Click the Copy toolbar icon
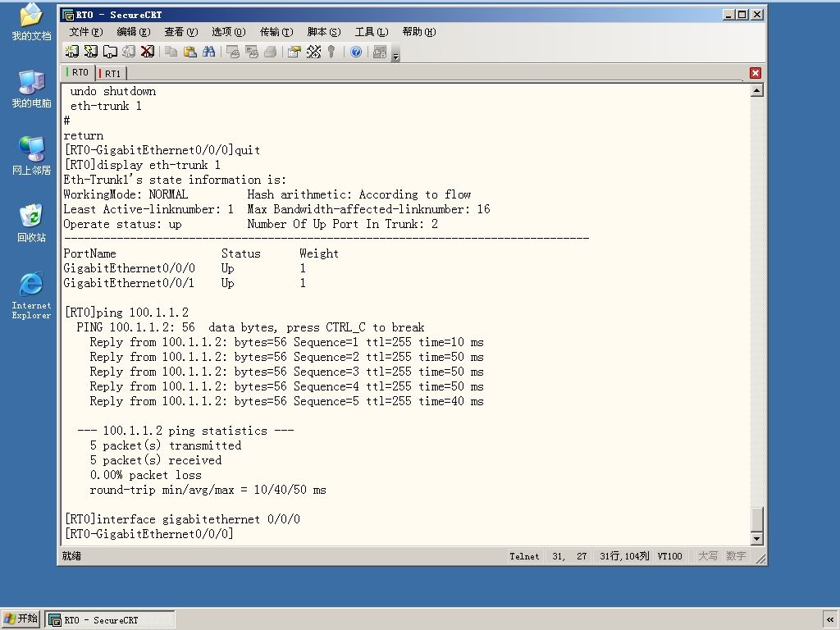This screenshot has width=840, height=630. 171,52
